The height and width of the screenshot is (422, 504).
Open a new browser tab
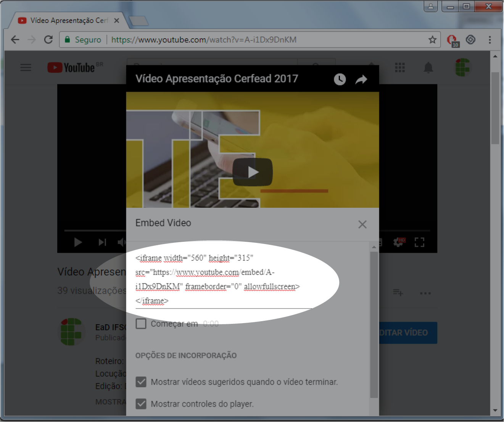coord(138,21)
